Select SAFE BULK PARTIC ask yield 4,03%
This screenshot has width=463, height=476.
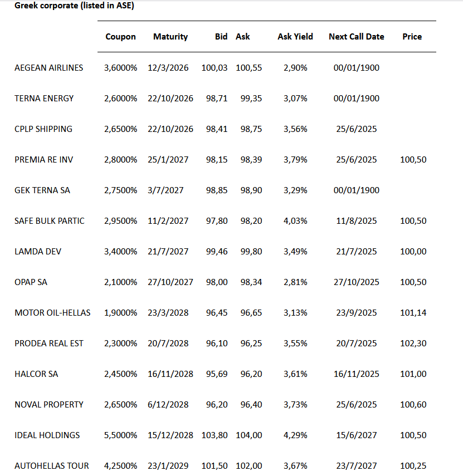point(295,221)
